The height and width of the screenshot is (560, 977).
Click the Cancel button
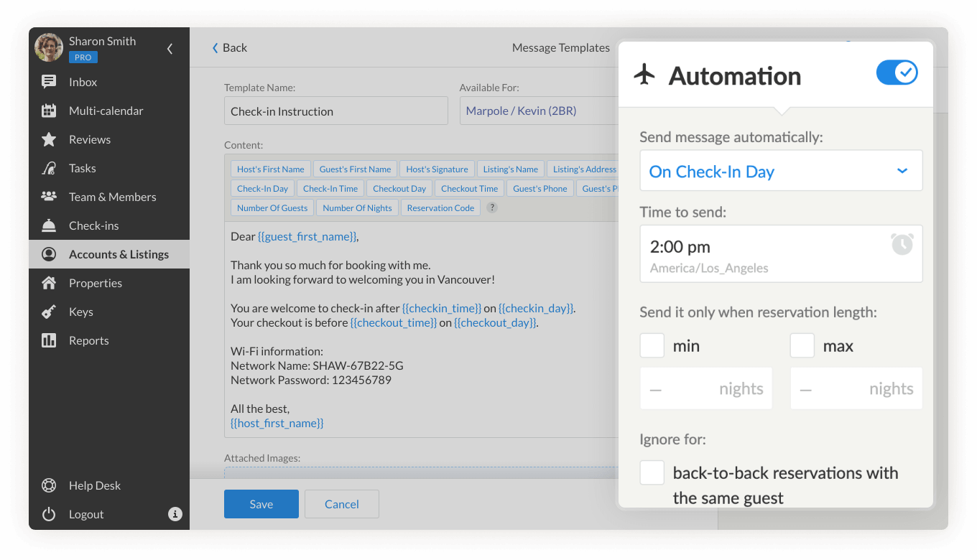coord(342,504)
